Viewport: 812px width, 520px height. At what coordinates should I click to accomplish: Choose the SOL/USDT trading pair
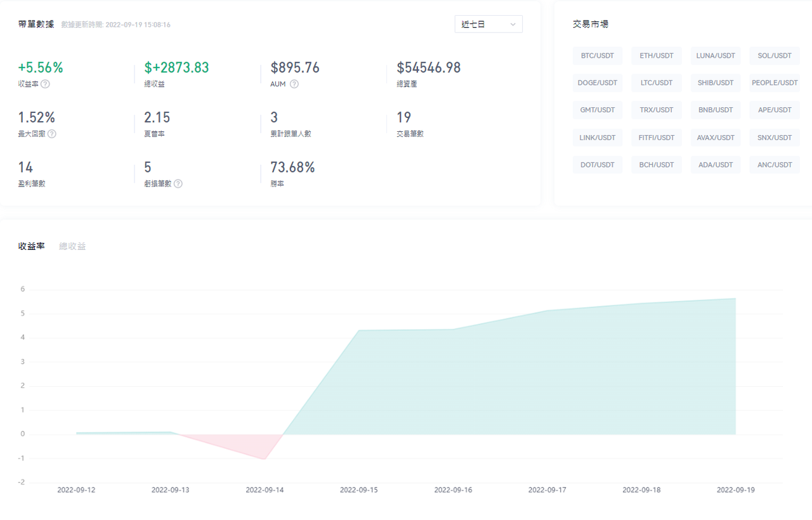[774, 56]
